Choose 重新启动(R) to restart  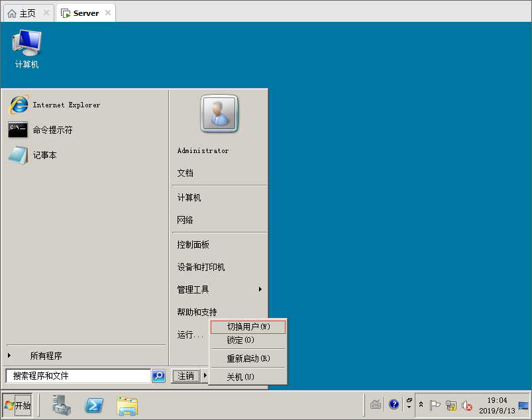(248, 358)
